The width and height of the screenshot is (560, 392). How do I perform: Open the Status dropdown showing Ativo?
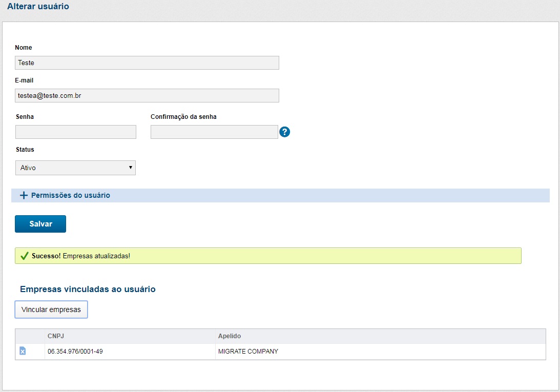coord(76,168)
